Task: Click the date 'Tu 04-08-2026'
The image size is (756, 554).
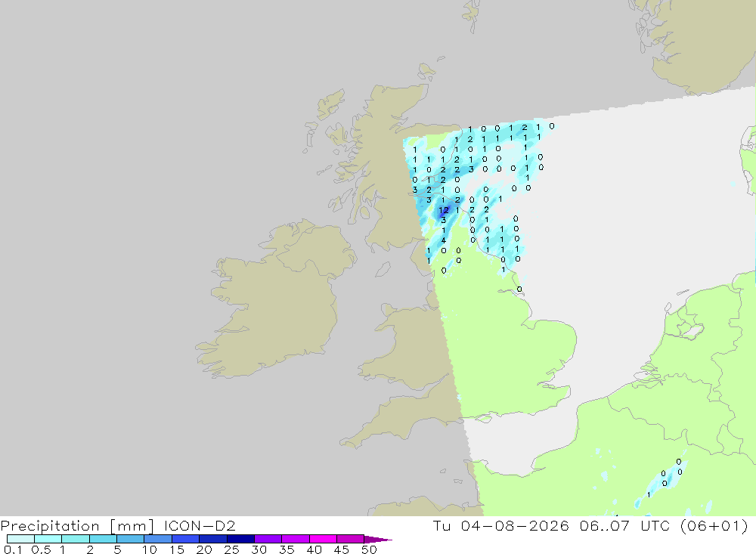Action: coord(501,525)
